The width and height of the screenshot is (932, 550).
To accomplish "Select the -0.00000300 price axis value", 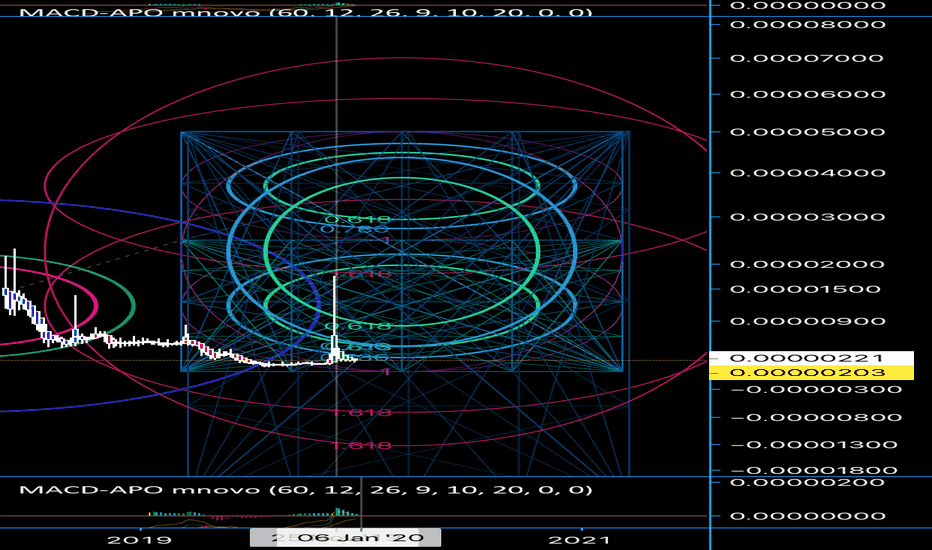I will click(x=816, y=389).
